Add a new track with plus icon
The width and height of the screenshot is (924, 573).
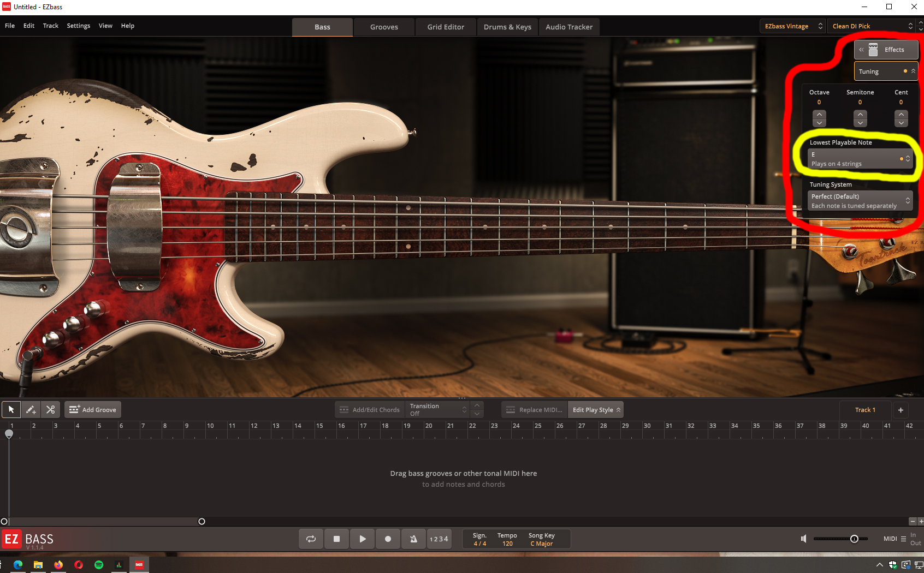[901, 410]
